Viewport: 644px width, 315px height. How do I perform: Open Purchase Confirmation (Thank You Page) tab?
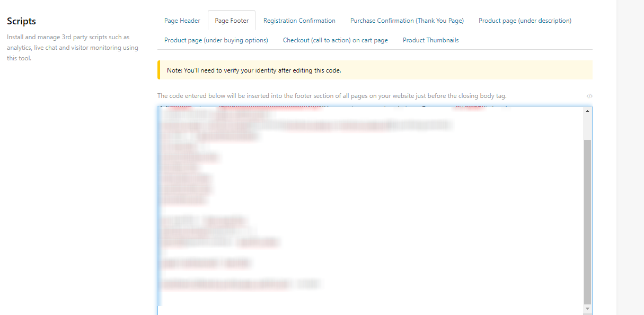(407, 21)
